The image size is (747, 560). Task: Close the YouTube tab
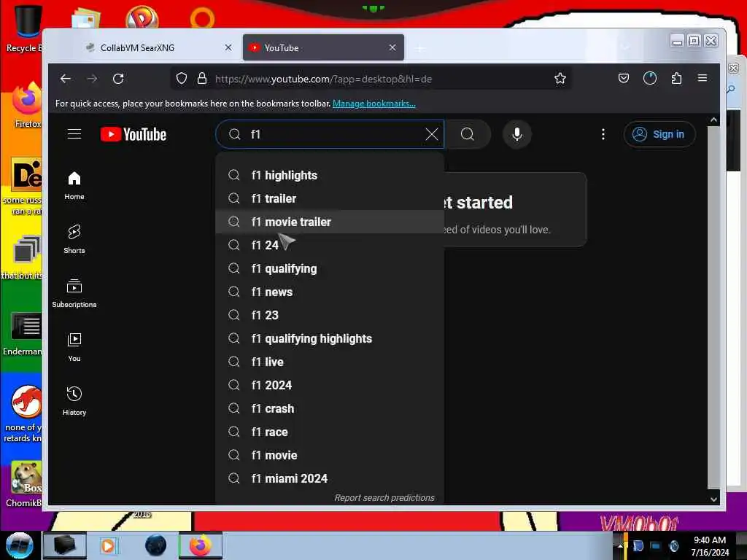[392, 47]
